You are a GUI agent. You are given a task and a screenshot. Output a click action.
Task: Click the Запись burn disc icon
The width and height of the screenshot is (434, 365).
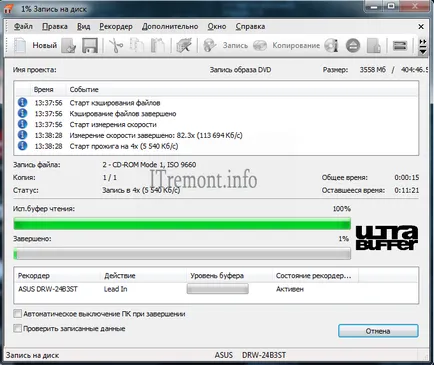click(x=210, y=46)
